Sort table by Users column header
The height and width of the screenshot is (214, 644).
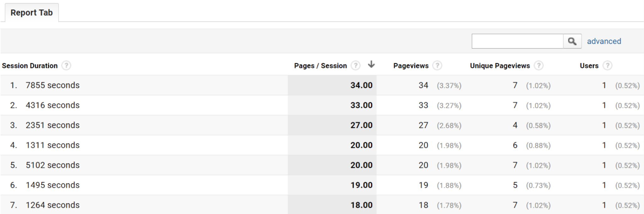589,66
